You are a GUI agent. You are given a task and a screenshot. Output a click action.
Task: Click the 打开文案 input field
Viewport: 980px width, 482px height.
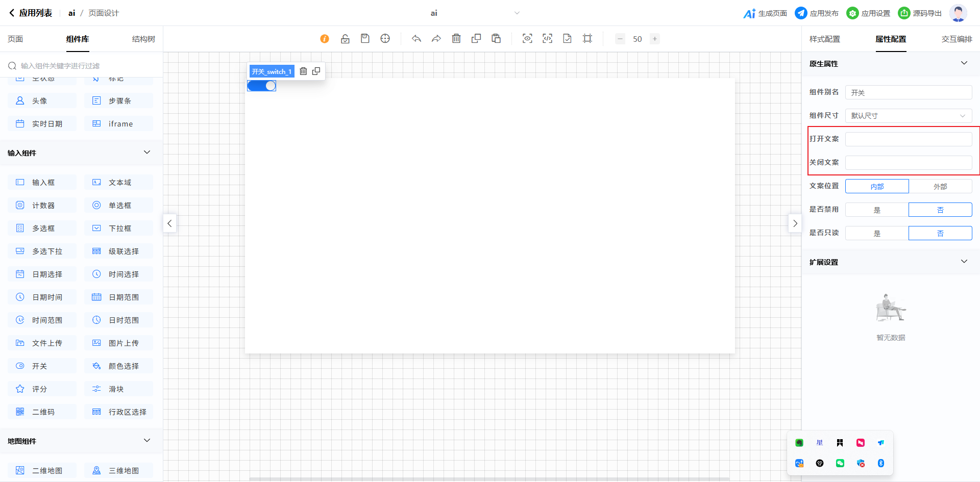point(908,139)
